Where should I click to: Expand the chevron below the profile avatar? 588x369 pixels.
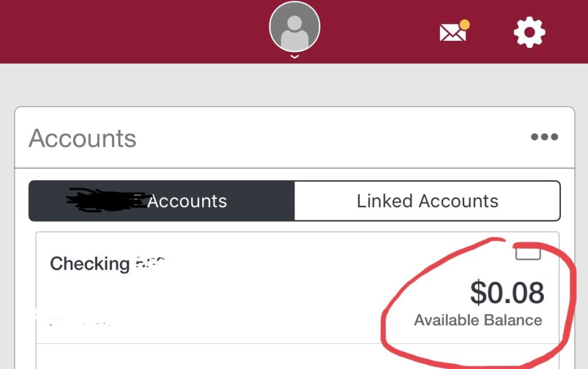tap(295, 57)
